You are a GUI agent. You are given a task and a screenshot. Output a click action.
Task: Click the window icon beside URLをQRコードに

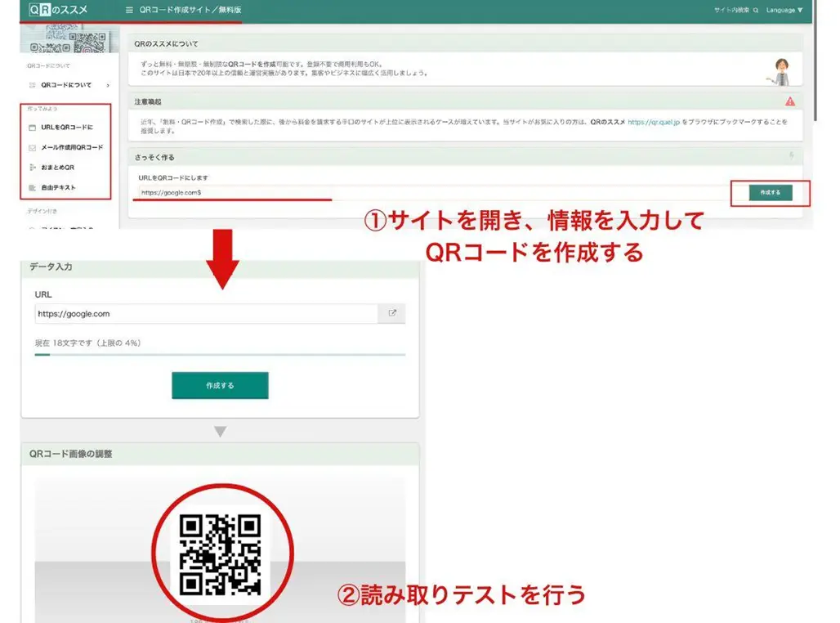pos(32,128)
